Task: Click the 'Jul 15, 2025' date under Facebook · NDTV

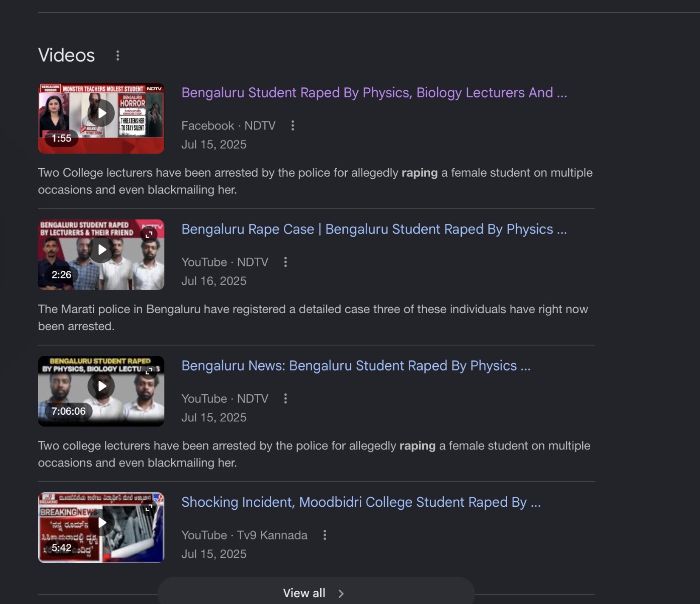Action: pos(214,145)
